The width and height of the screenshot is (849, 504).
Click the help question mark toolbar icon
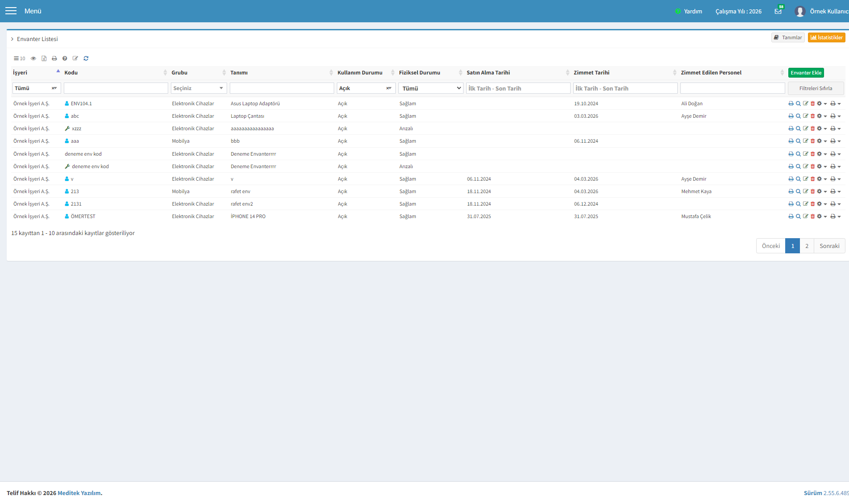pos(65,58)
